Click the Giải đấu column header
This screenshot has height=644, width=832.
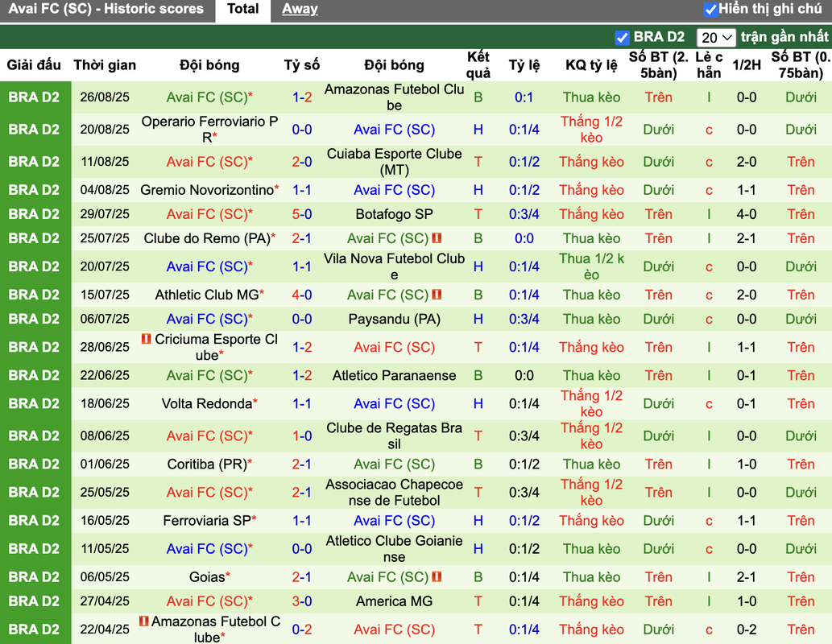34,64
